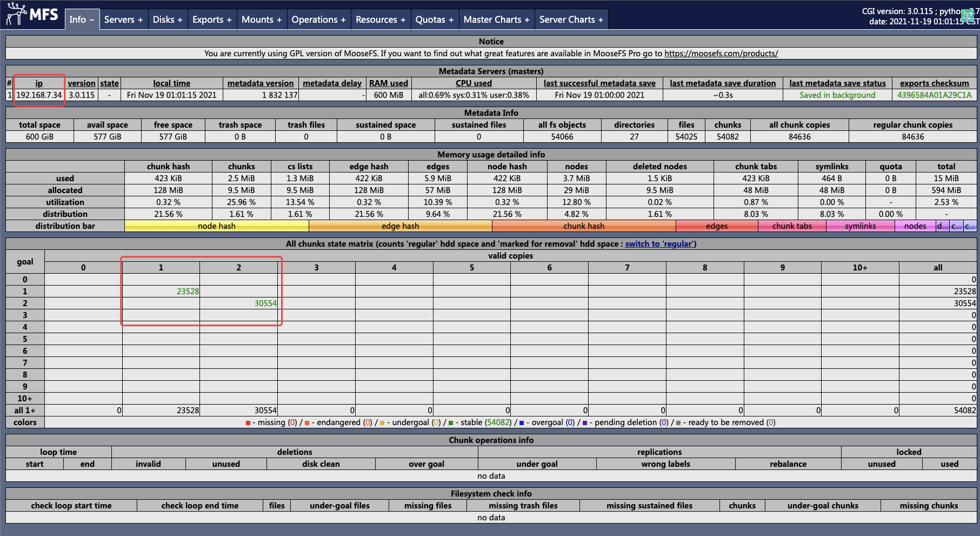
Task: Add Disks section via its plus sign
Action: pyautogui.click(x=180, y=19)
